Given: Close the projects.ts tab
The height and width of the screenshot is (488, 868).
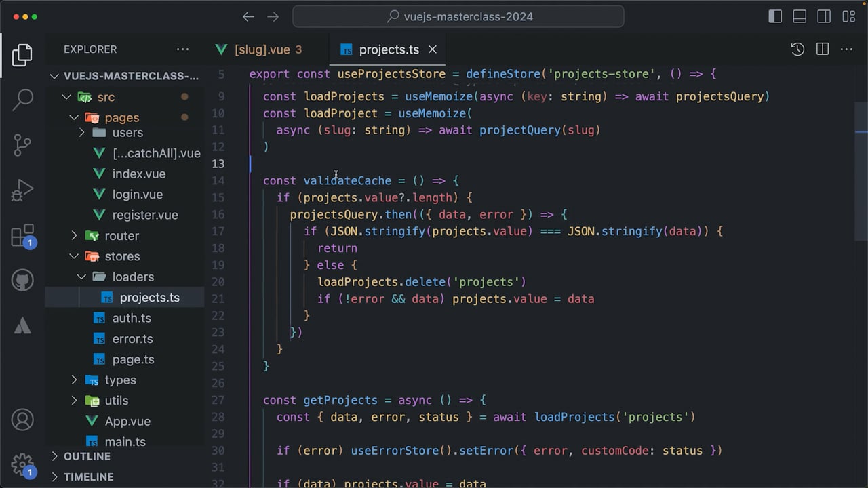Looking at the screenshot, I should coord(432,49).
